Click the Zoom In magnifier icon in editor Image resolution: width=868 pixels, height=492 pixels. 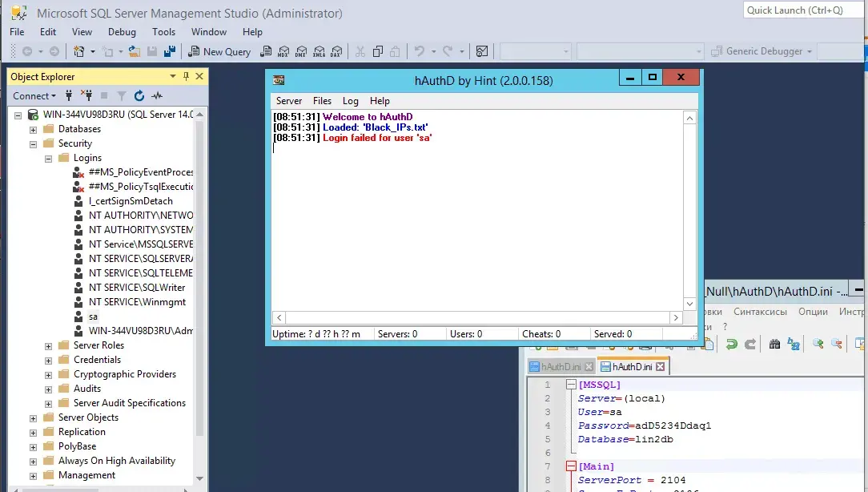point(818,344)
